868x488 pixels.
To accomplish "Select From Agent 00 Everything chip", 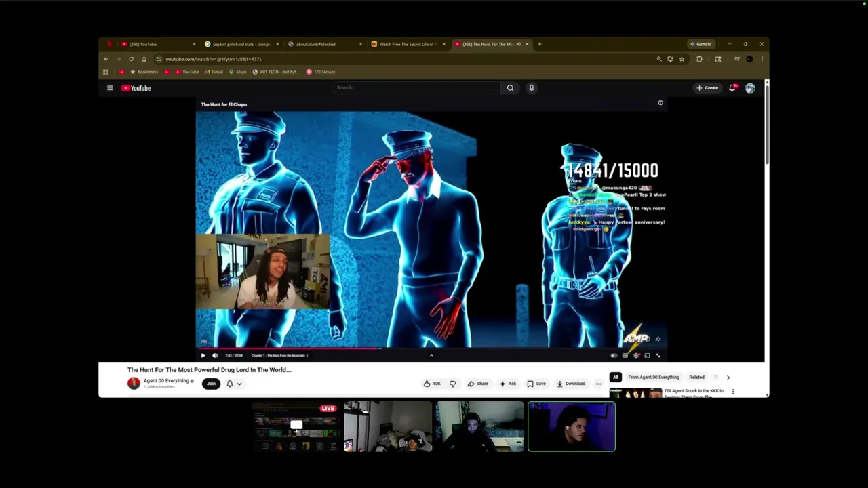I will click(x=654, y=377).
